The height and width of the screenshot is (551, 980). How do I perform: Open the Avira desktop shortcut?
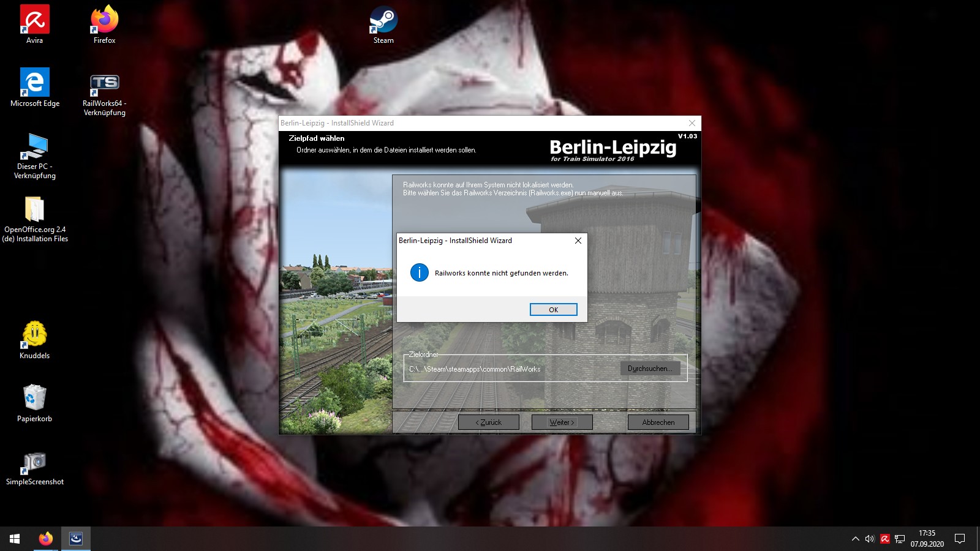[x=35, y=24]
